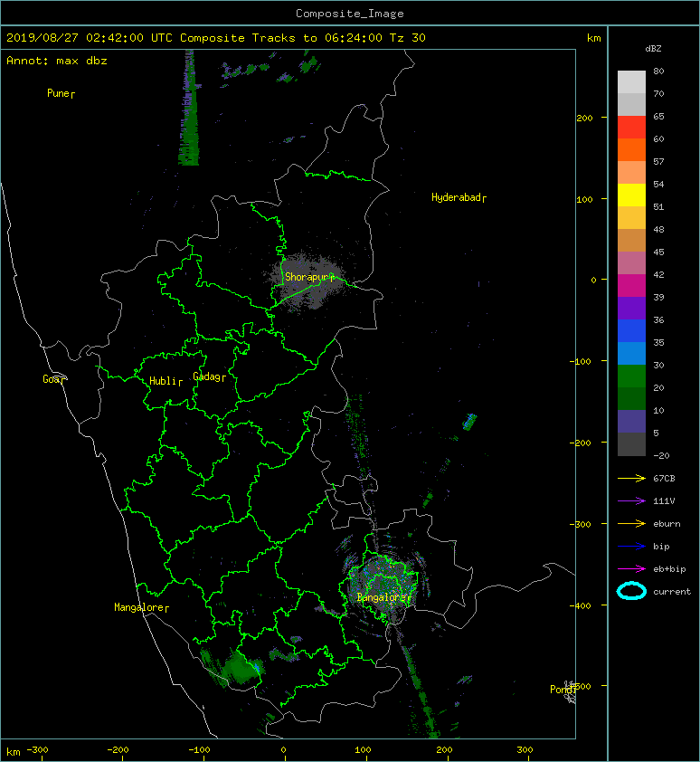Click the blue 36 dBZ color swatch
Viewport: 700px width, 762px height.
pyautogui.click(x=631, y=330)
